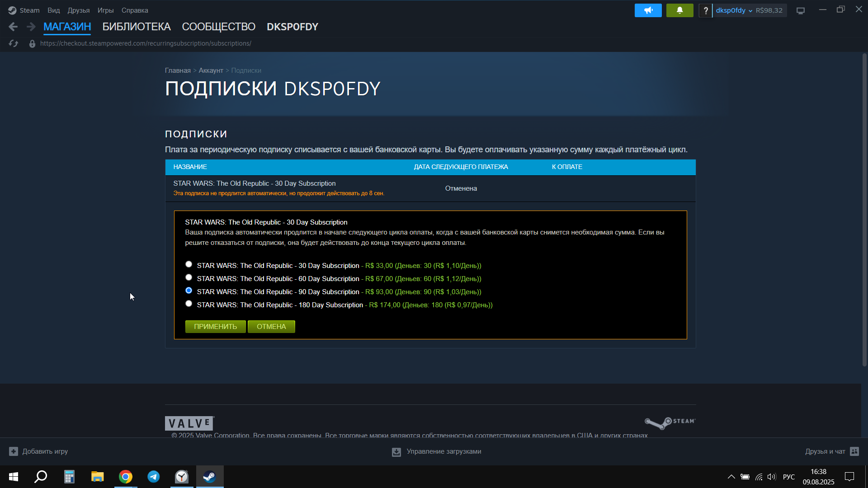Click the downloads manager icon
Image resolution: width=868 pixels, height=488 pixels.
pyautogui.click(x=396, y=452)
